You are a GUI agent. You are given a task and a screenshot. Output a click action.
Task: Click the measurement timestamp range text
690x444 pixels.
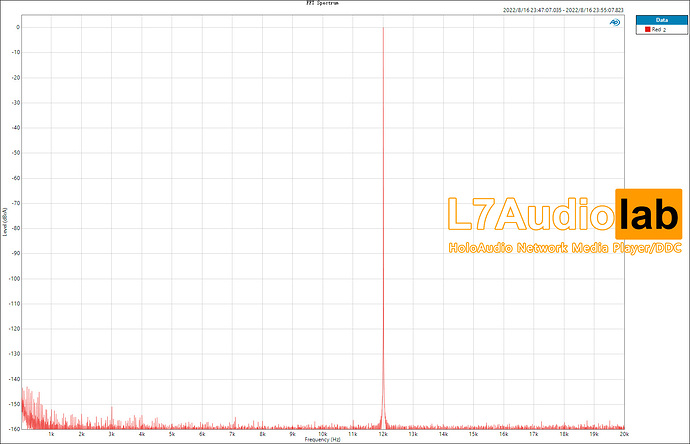(563, 10)
